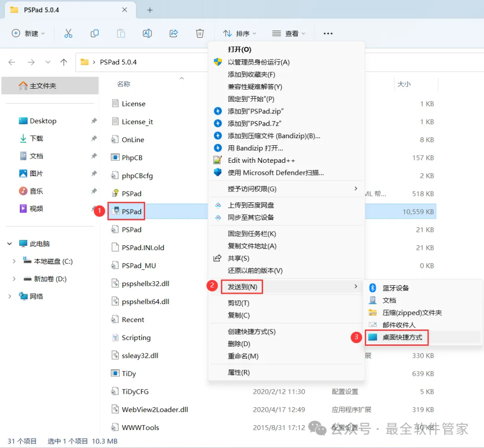This screenshot has width=484, height=448.
Task: Go forward with the right arrow
Action: (31, 62)
